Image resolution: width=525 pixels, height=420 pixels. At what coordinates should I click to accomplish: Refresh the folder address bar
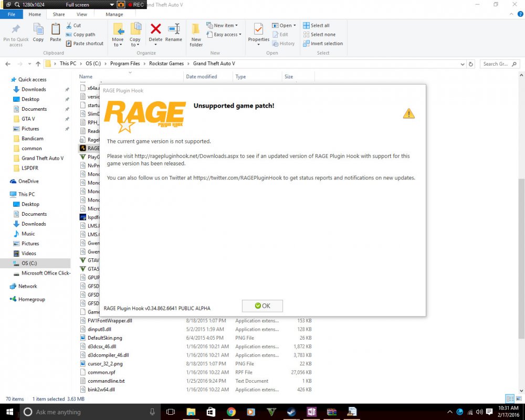(471, 64)
